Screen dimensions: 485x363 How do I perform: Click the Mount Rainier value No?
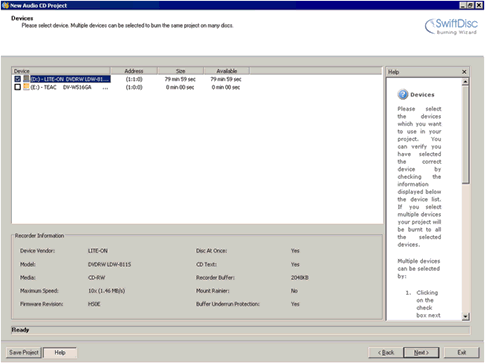click(294, 291)
